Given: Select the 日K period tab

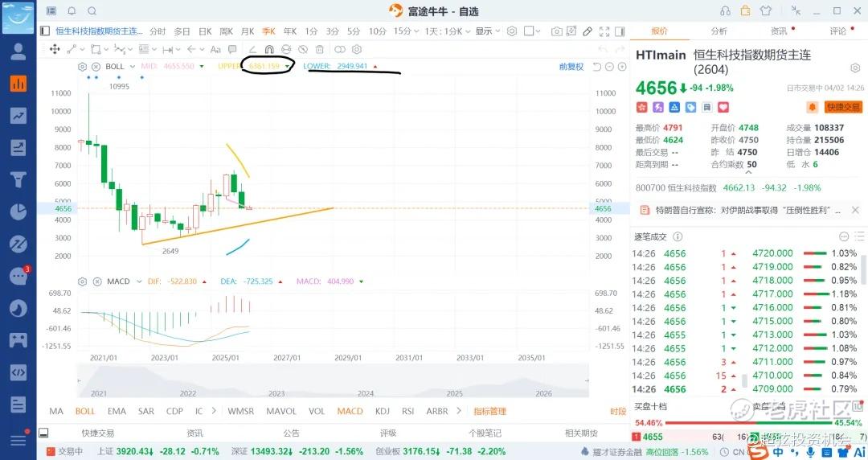Looking at the screenshot, I should 205,31.
